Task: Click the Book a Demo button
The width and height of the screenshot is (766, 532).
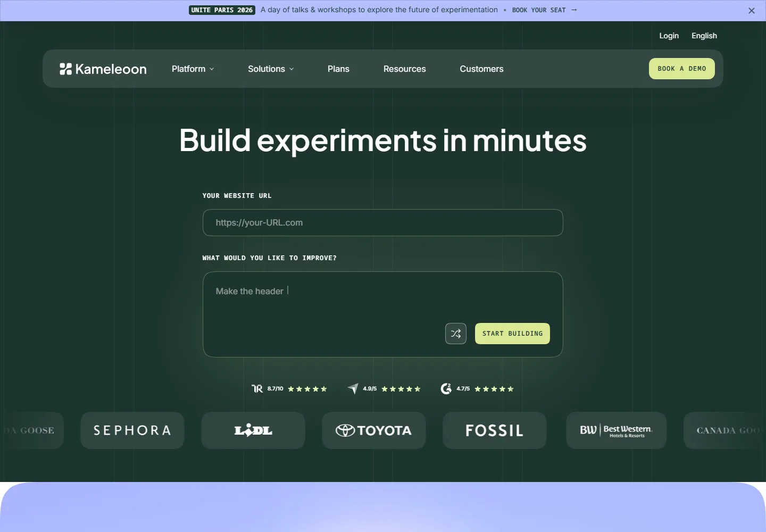Action: (682, 69)
